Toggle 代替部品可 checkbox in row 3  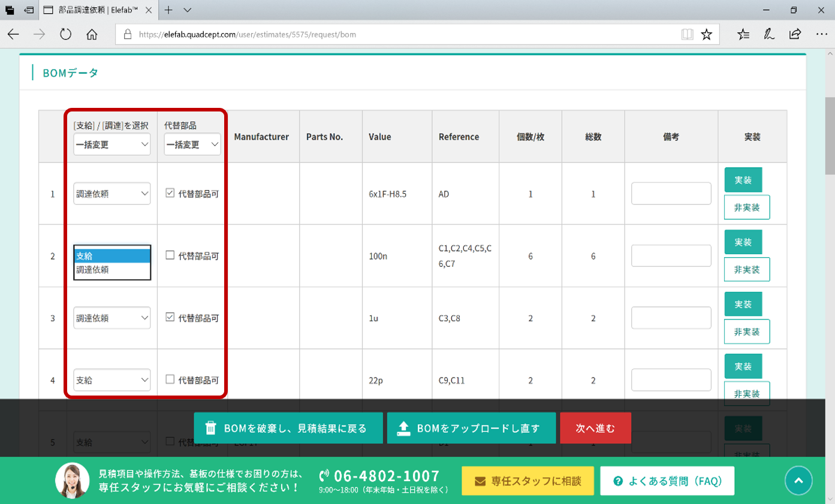click(x=170, y=318)
